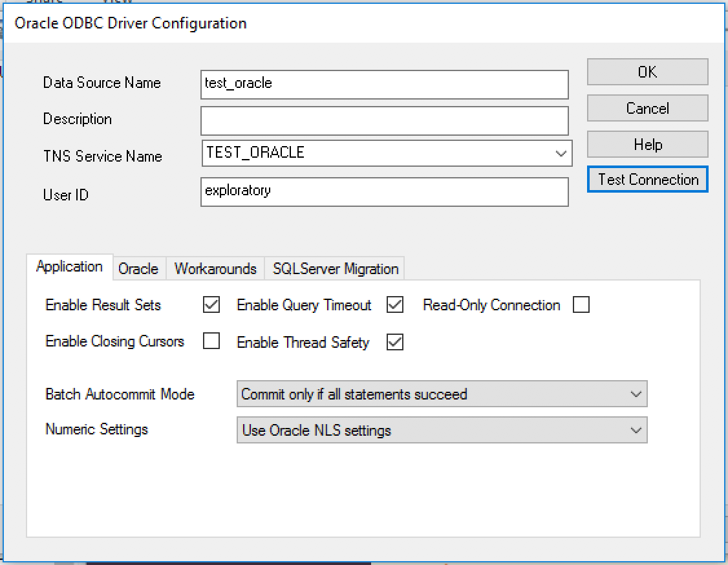Stay on the Application tab
The width and height of the screenshot is (728, 565).
69,266
